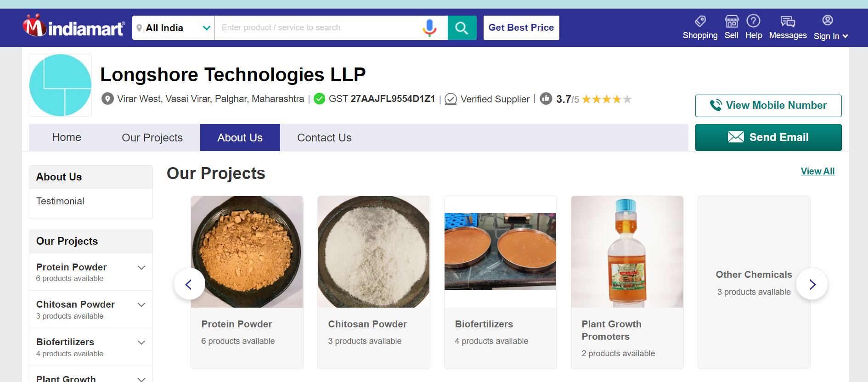Expand Biofertilizers category in sidebar

[141, 343]
